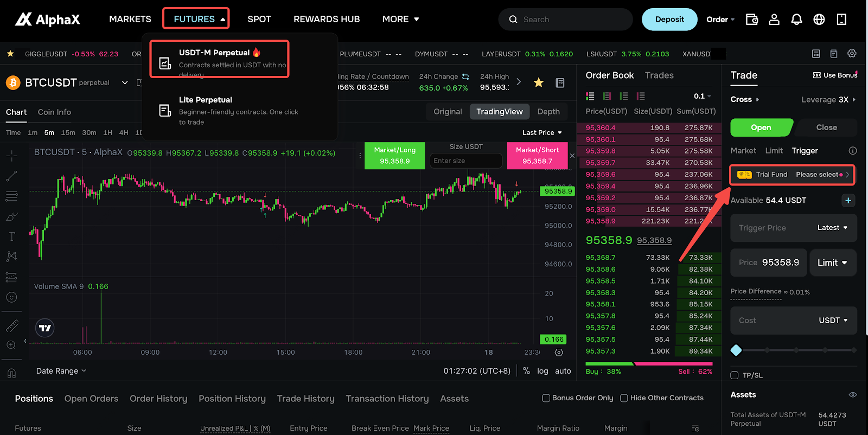This screenshot has width=868, height=435.
Task: Click the add funds plus button
Action: [x=848, y=200]
